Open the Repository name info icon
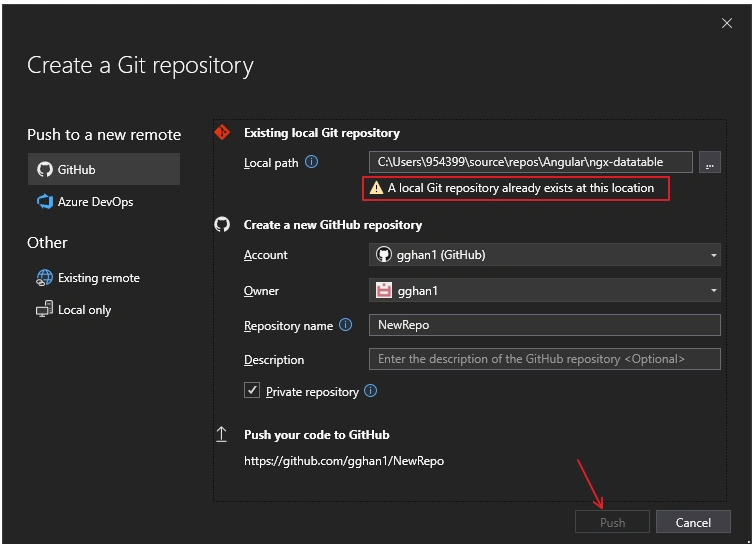Viewport: 754px width, 544px height. 345,325
